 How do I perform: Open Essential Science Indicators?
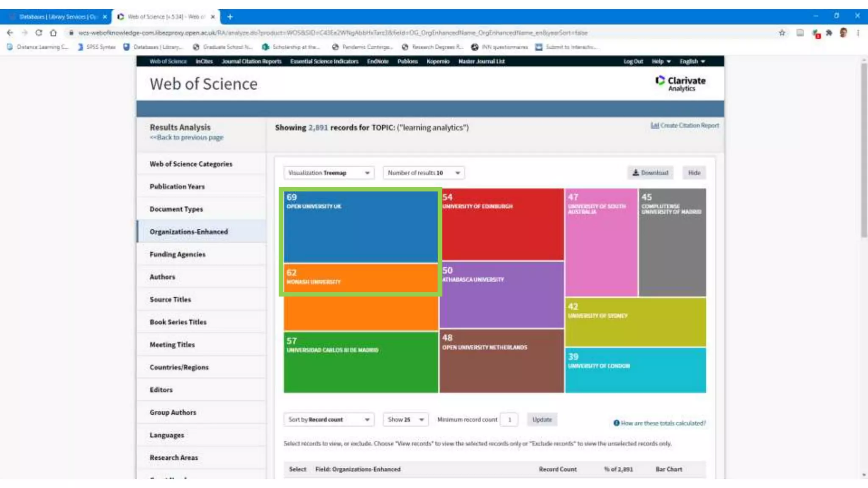pyautogui.click(x=324, y=61)
